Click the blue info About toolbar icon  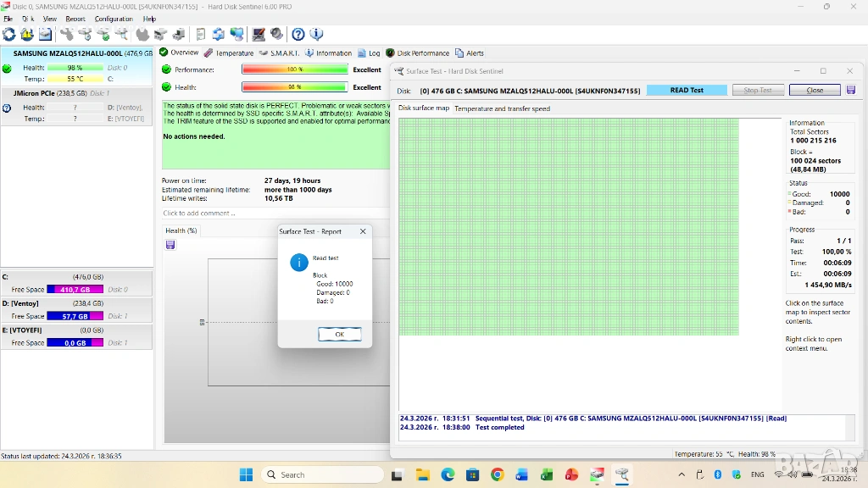316,34
